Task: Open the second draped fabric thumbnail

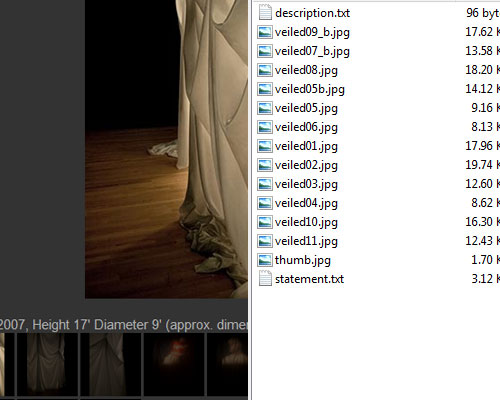Action: [110, 364]
